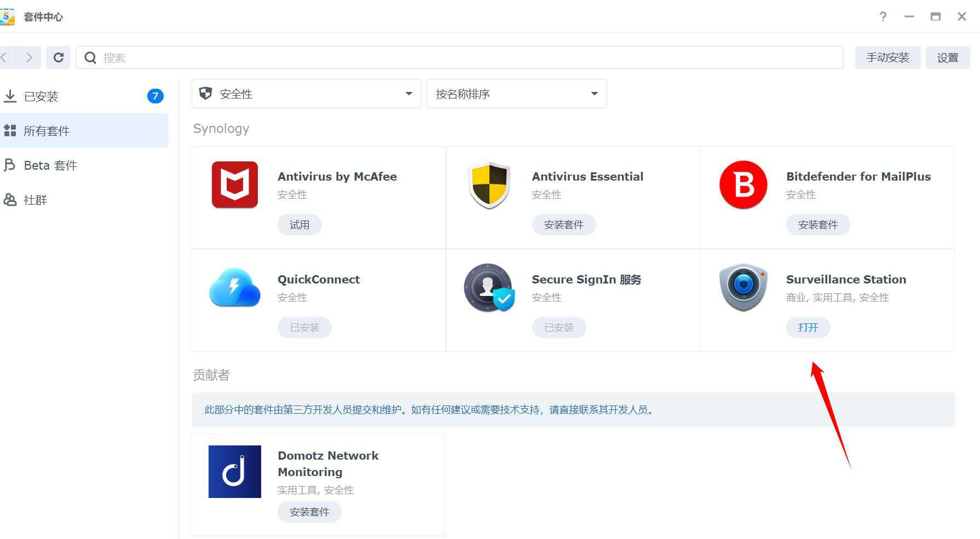Expand the 安全性 category dropdown

305,94
